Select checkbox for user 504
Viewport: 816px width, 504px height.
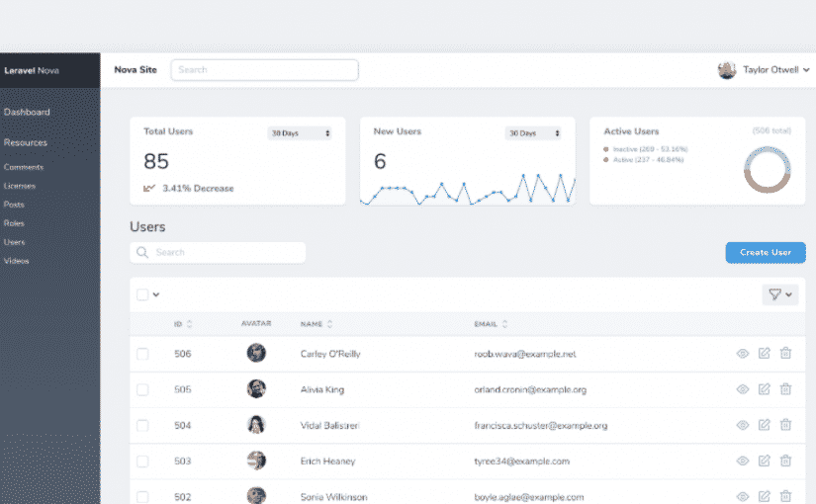[142, 425]
